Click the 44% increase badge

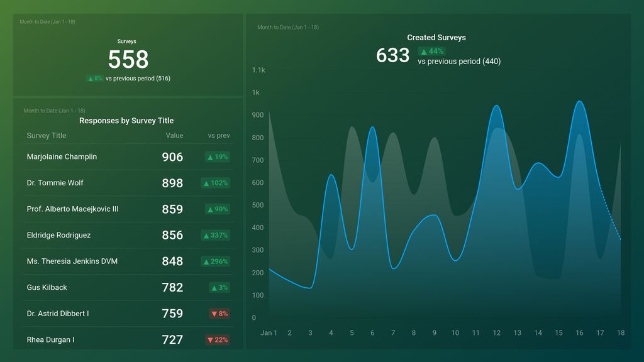pyautogui.click(x=432, y=52)
